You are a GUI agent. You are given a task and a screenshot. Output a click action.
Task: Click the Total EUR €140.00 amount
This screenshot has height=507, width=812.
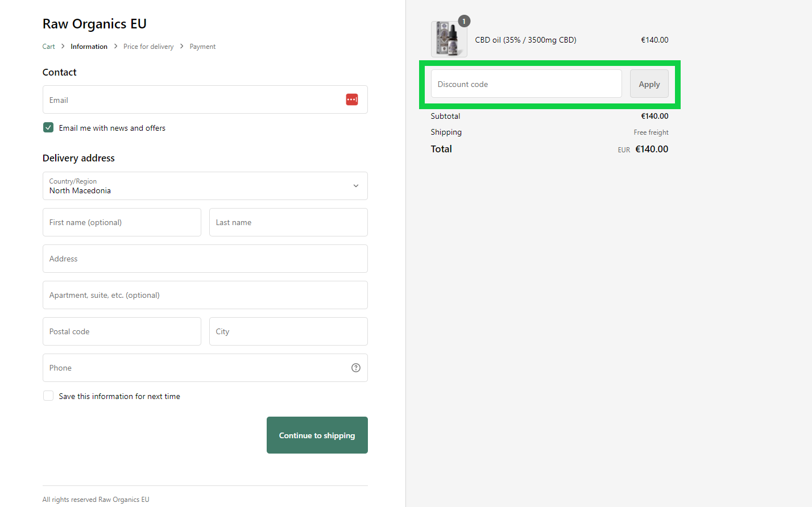pyautogui.click(x=652, y=149)
